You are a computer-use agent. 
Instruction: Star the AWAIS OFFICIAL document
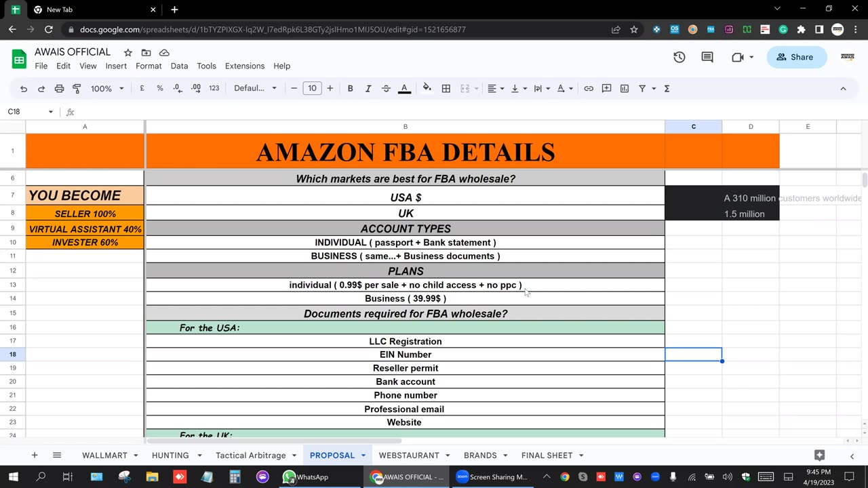(127, 52)
